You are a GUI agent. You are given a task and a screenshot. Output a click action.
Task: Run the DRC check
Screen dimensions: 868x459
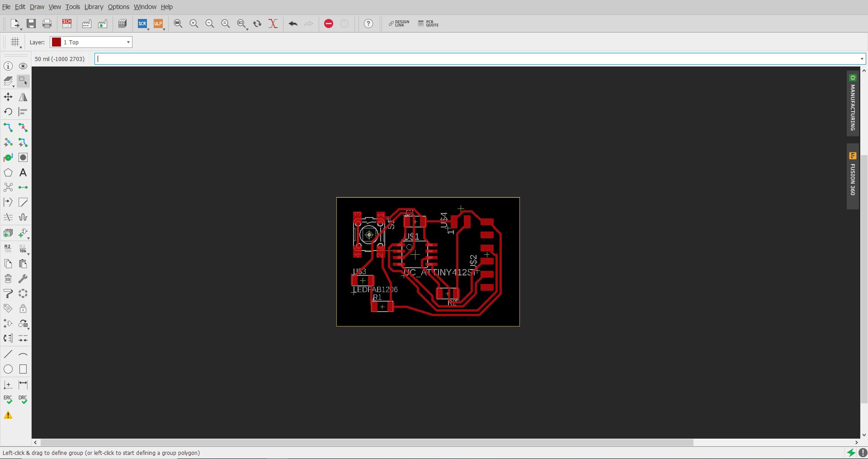click(x=23, y=400)
